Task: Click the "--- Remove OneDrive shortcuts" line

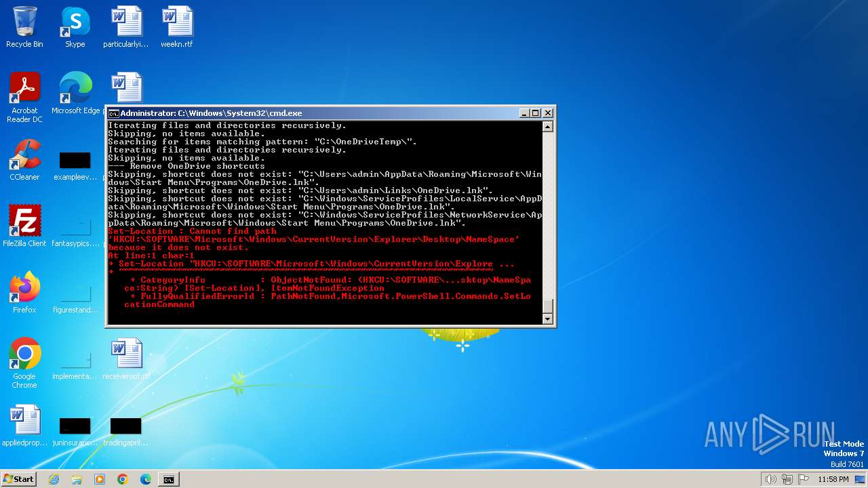Action: (186, 166)
